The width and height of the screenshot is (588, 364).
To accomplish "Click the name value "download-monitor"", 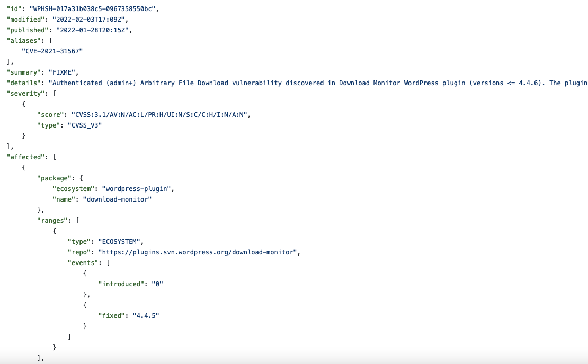I will coord(118,199).
